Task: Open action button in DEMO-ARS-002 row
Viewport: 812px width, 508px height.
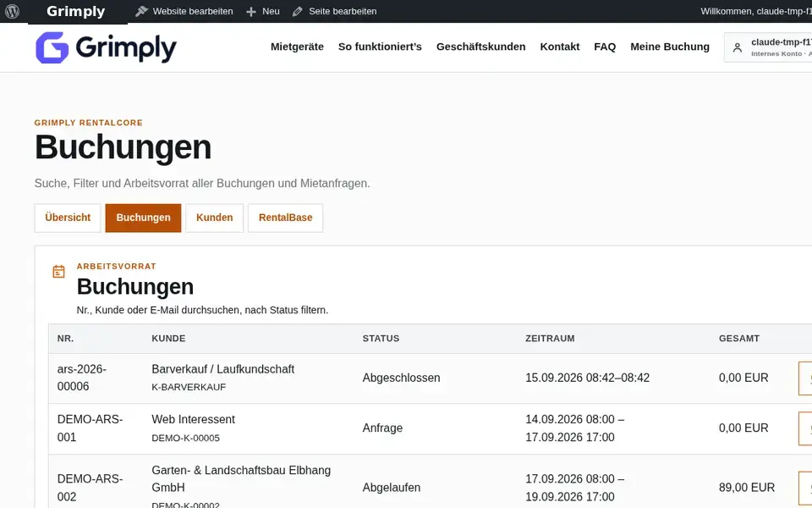Action: tap(805, 489)
